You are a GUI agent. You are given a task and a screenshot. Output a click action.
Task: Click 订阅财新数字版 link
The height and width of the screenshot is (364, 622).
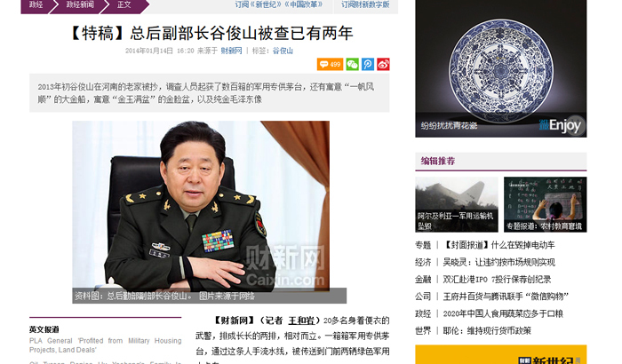click(x=365, y=4)
